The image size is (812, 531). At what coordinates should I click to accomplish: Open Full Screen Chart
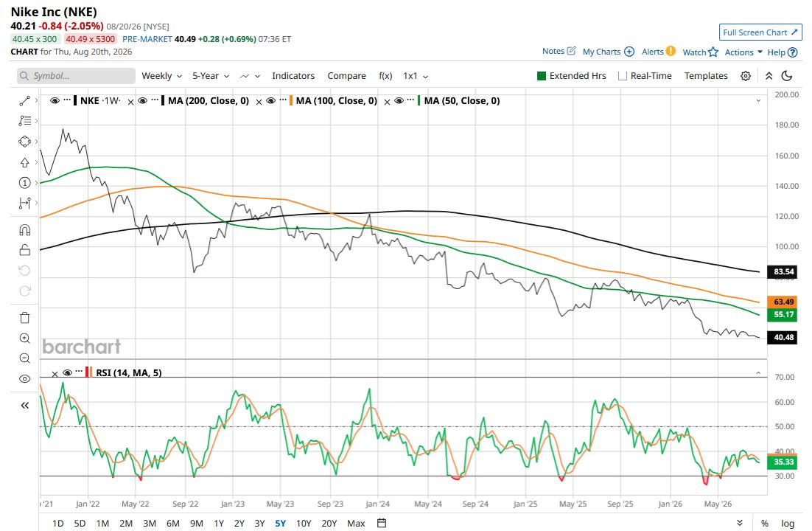760,32
